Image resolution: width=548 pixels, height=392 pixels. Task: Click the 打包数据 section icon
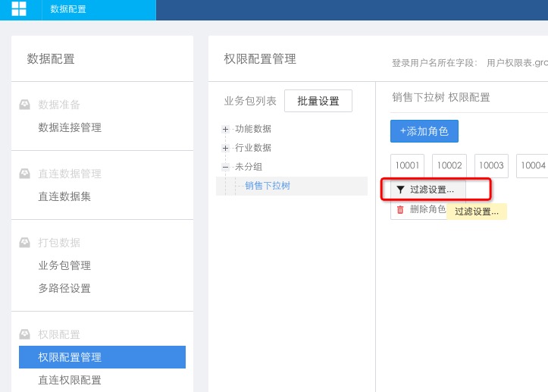click(x=24, y=243)
